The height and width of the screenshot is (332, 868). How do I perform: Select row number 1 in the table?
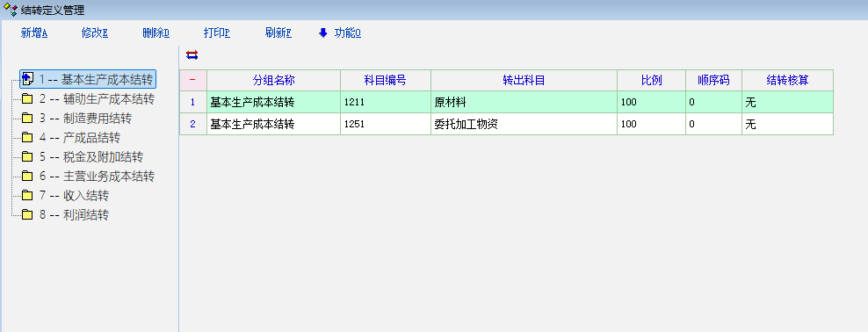192,103
